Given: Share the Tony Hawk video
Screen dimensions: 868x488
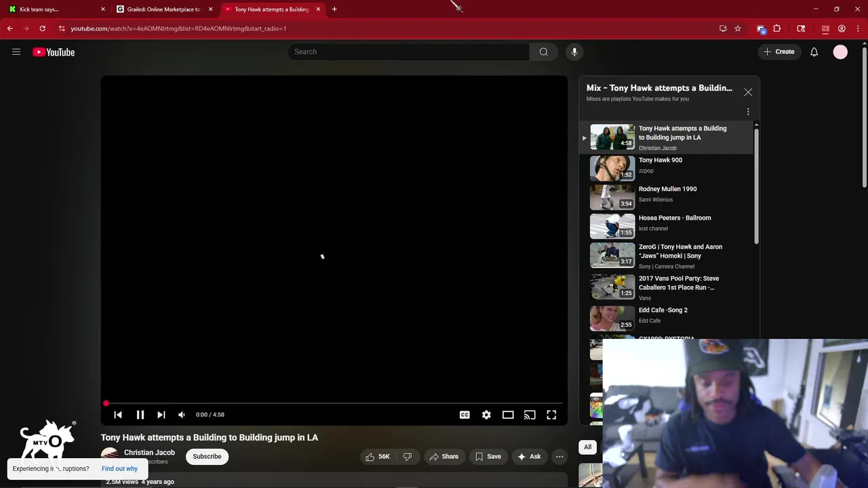Looking at the screenshot, I should 443,457.
